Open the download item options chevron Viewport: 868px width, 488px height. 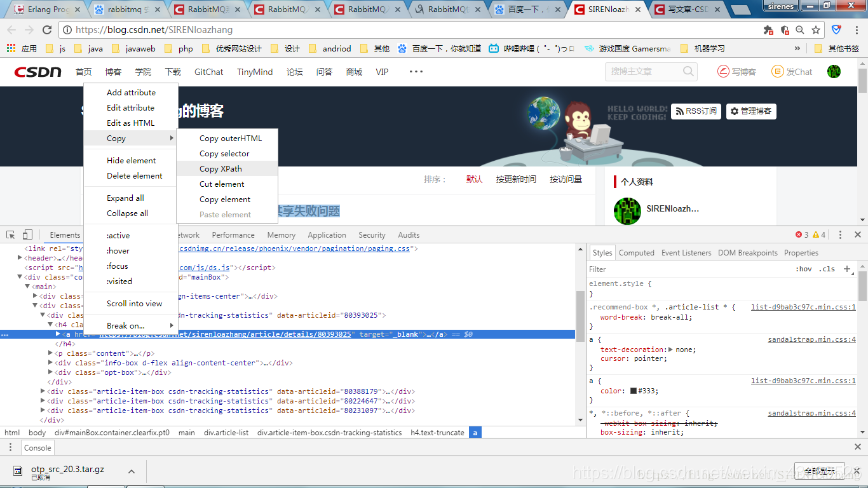[x=132, y=471]
